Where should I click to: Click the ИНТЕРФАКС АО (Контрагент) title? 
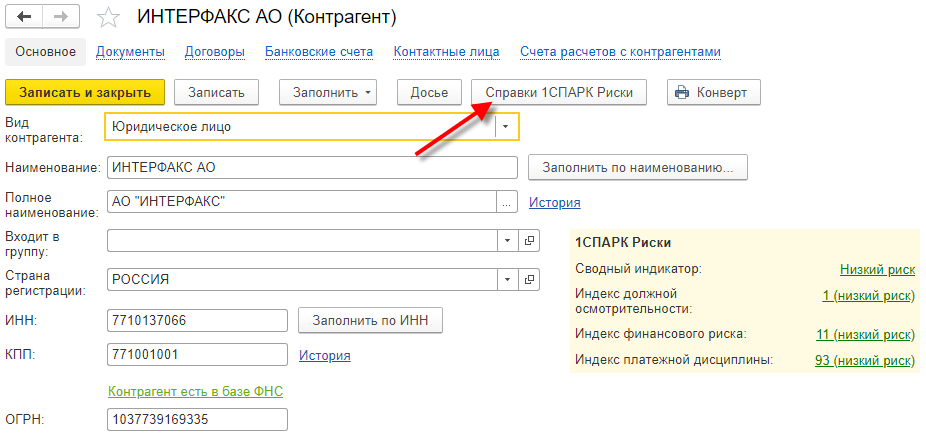[267, 17]
